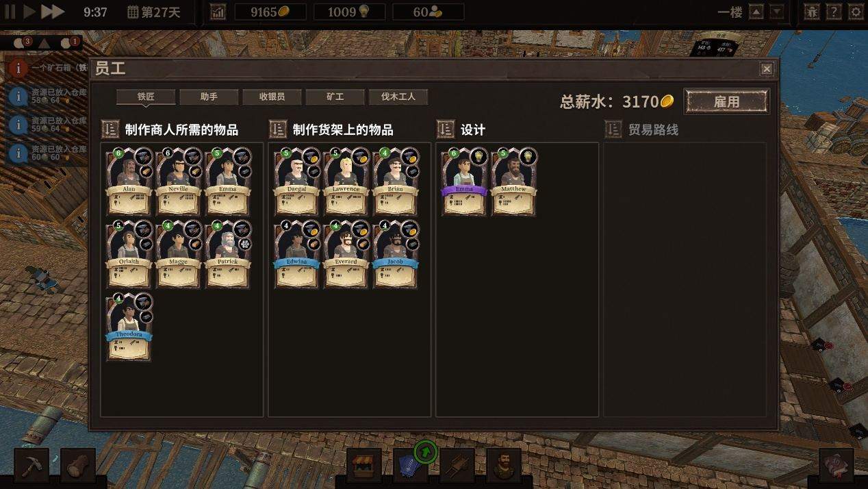Open the blueprint upgrade icon

click(410, 466)
